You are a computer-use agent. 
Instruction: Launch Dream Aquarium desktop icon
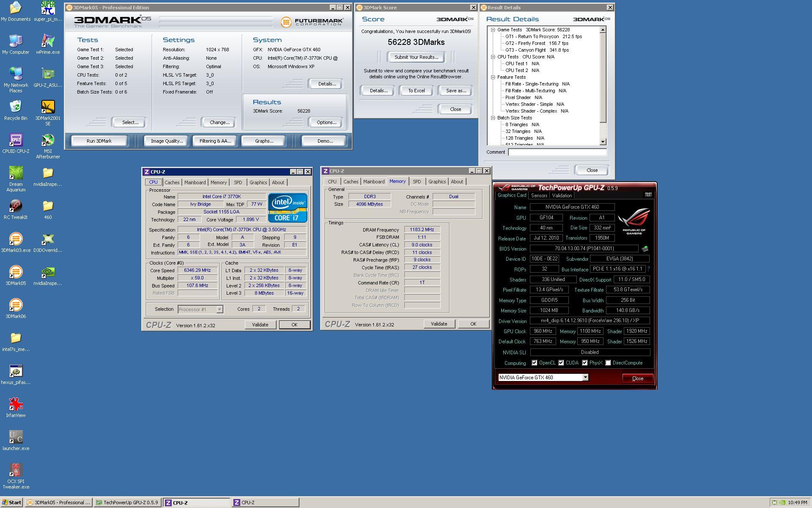click(16, 179)
